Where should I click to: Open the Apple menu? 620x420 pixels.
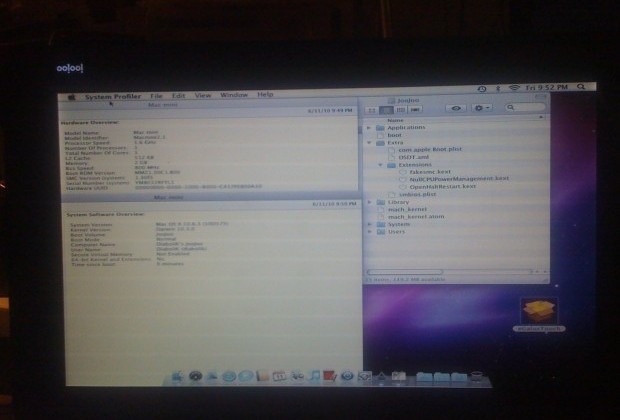tap(72, 96)
